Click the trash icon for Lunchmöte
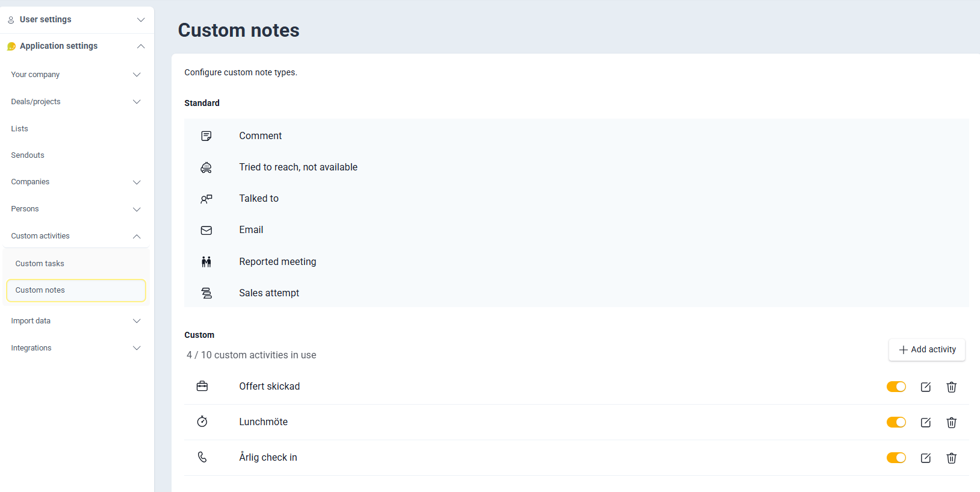 [952, 422]
